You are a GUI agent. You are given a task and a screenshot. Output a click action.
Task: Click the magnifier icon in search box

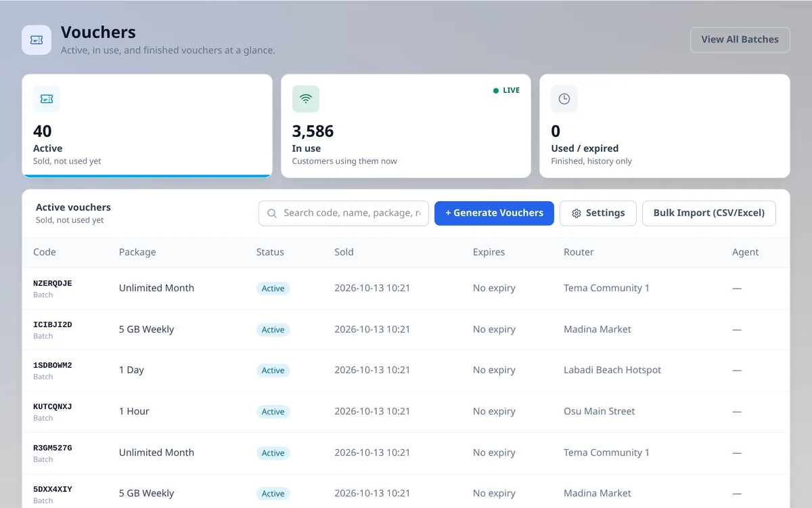(272, 213)
